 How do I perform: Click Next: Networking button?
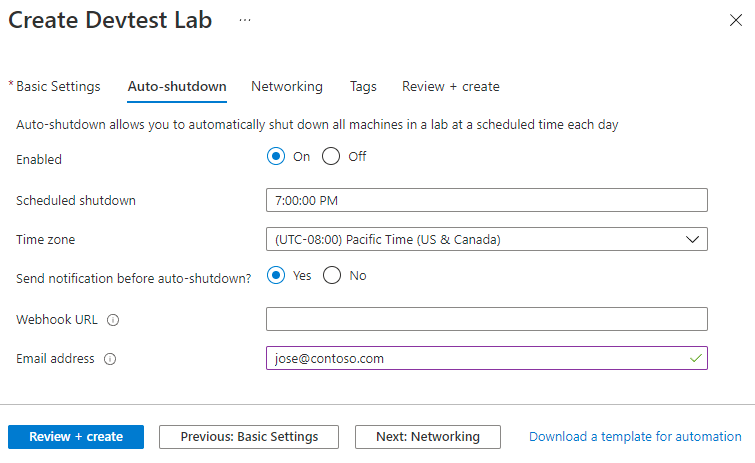coord(427,437)
